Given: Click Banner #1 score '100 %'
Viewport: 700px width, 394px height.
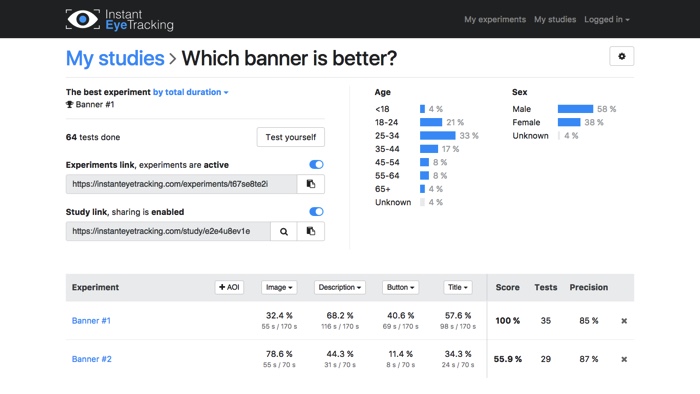Looking at the screenshot, I should tap(508, 321).
